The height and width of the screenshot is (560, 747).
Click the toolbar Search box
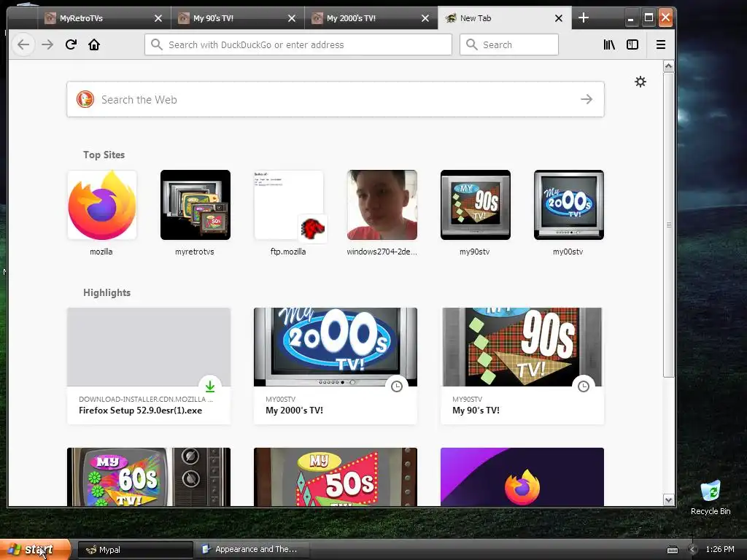pos(508,44)
